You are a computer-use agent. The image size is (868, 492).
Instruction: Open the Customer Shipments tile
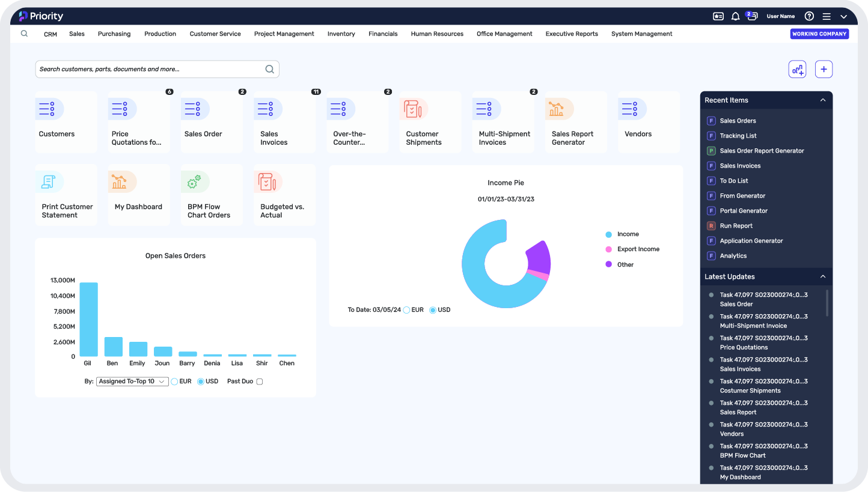(x=430, y=123)
